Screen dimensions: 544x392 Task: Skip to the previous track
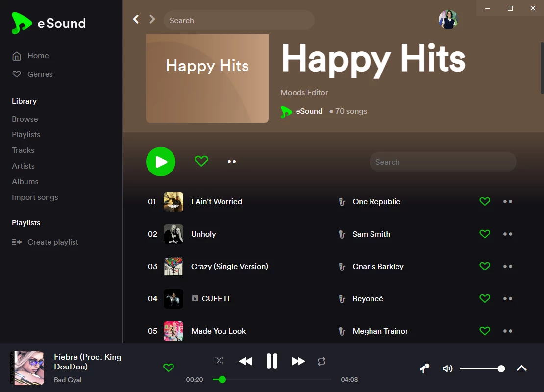coord(246,361)
